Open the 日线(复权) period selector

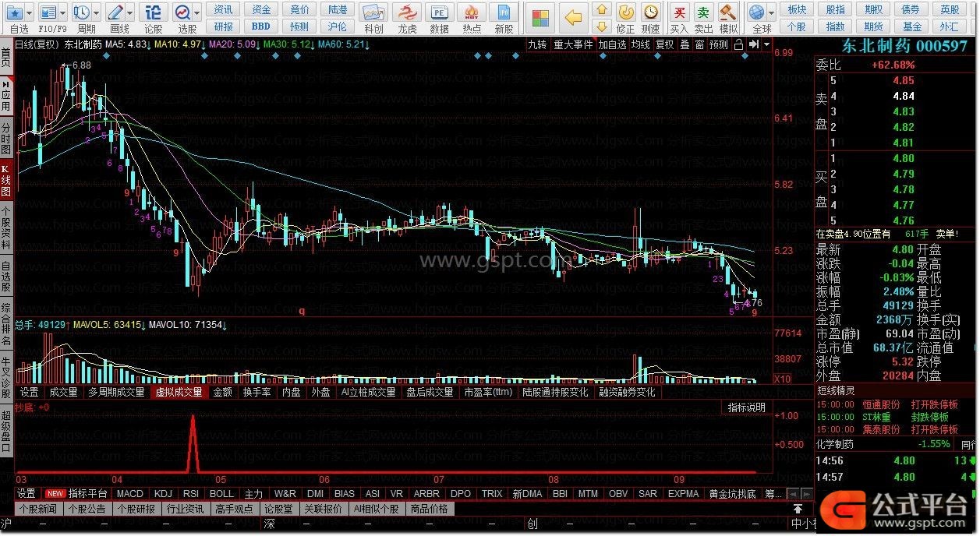(x=38, y=44)
